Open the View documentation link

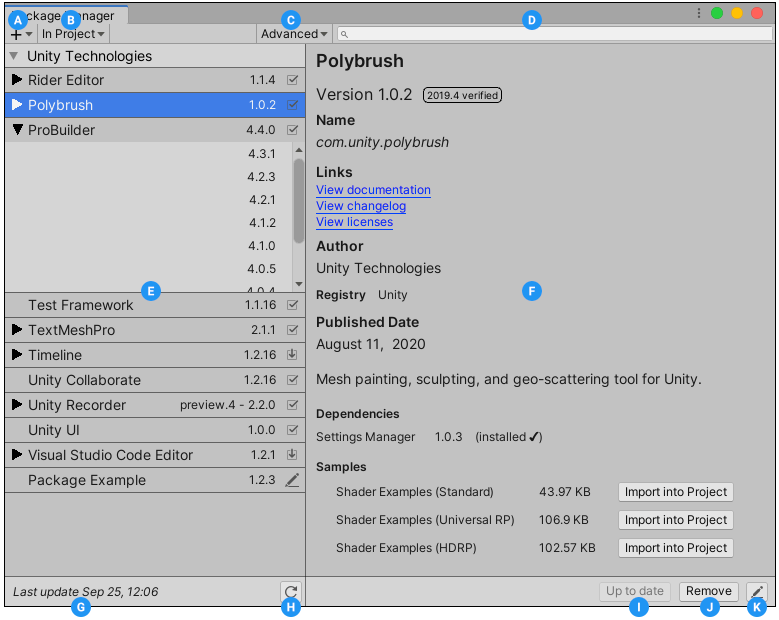coord(373,190)
